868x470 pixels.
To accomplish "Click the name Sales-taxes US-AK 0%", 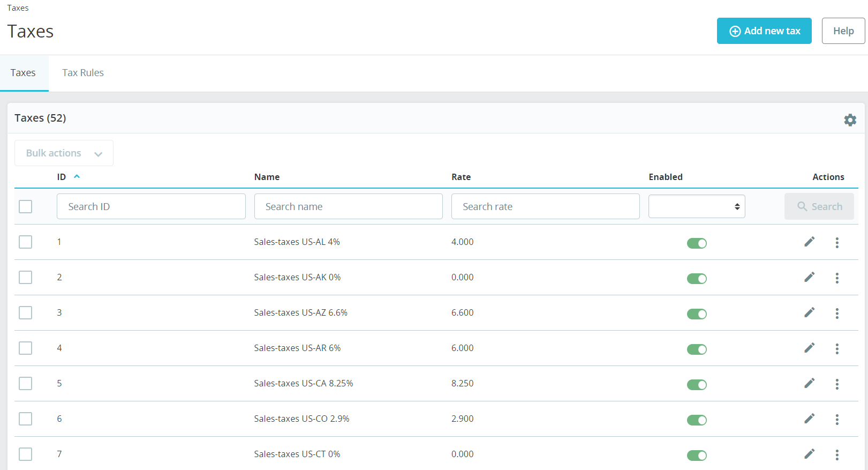I will pos(297,277).
